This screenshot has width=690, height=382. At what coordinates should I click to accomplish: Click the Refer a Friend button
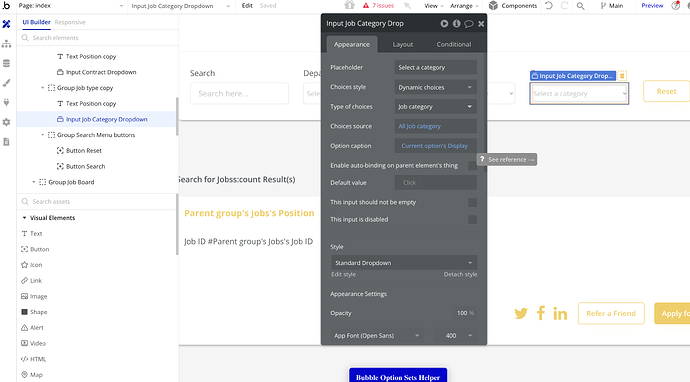(x=611, y=313)
